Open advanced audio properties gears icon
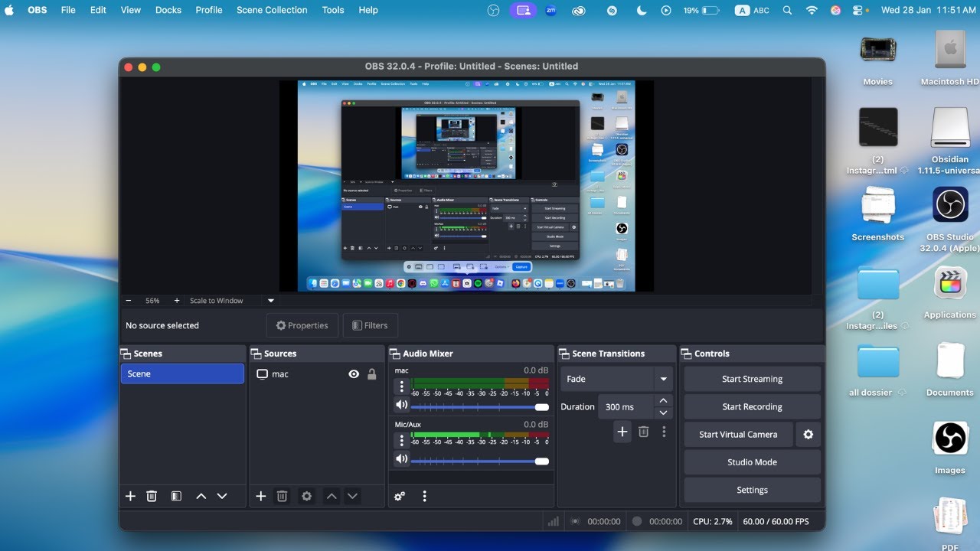Viewport: 980px width, 551px height. [x=400, y=496]
